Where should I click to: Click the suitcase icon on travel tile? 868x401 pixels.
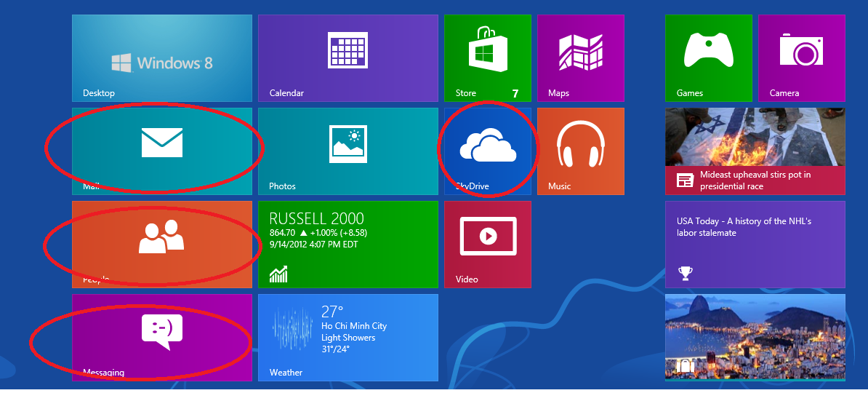(x=686, y=365)
